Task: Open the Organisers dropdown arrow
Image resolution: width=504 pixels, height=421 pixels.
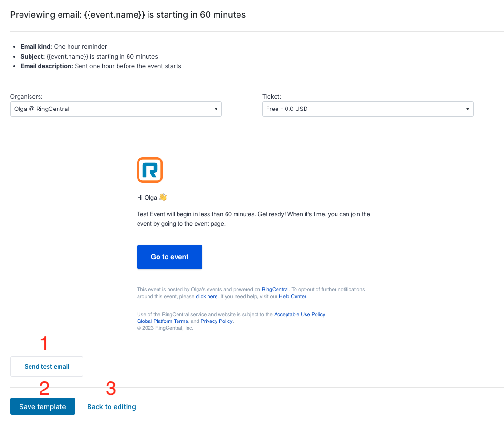Action: click(x=216, y=109)
